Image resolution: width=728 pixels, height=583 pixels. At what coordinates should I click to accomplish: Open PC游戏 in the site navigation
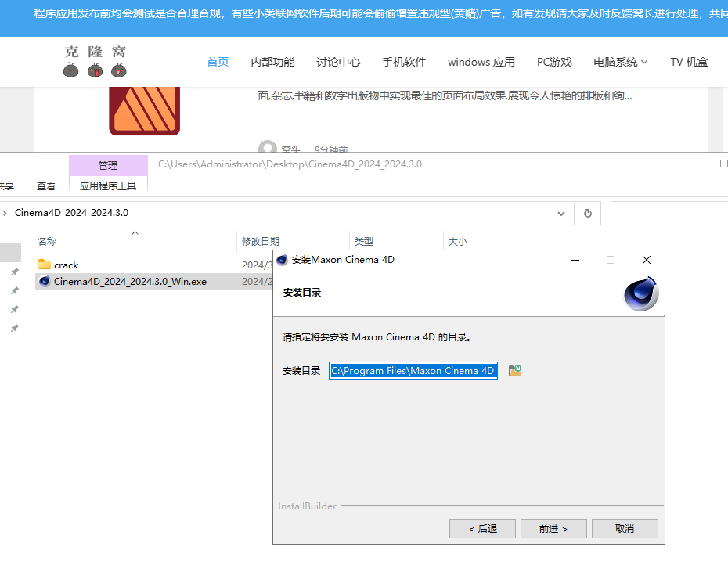point(554,62)
